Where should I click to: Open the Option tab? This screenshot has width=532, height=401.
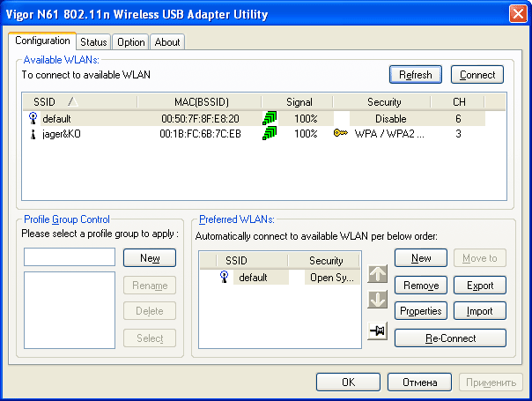[x=130, y=42]
